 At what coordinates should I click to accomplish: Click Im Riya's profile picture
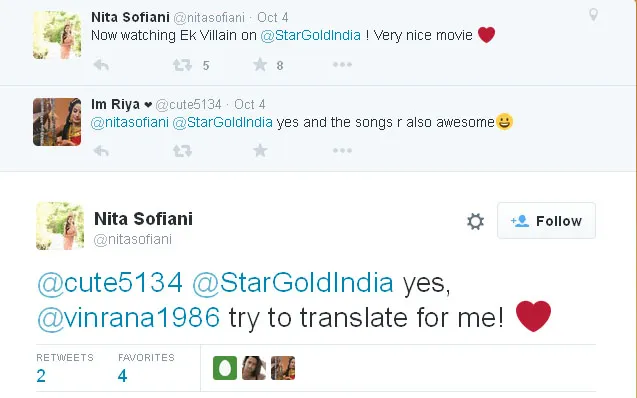[x=57, y=122]
